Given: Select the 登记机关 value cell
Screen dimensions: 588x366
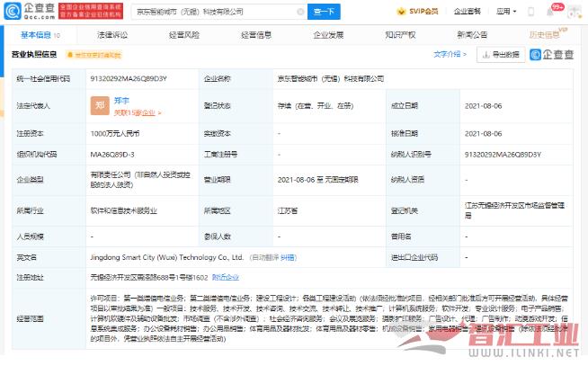Looking at the screenshot, I should coord(514,210).
